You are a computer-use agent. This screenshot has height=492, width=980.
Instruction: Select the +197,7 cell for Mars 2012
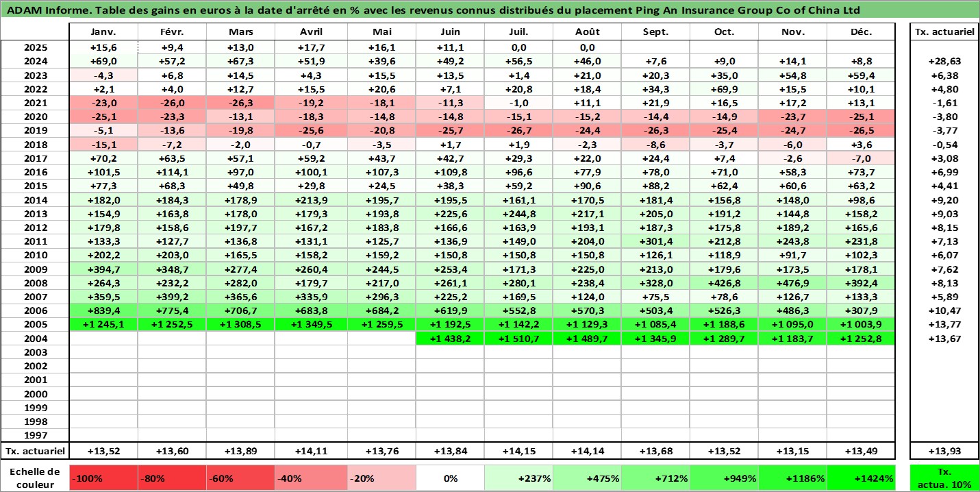click(241, 227)
